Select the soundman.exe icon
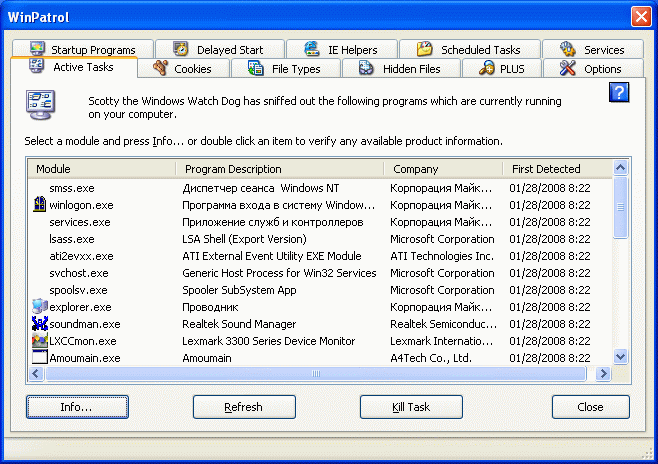The image size is (658, 464). point(39,323)
